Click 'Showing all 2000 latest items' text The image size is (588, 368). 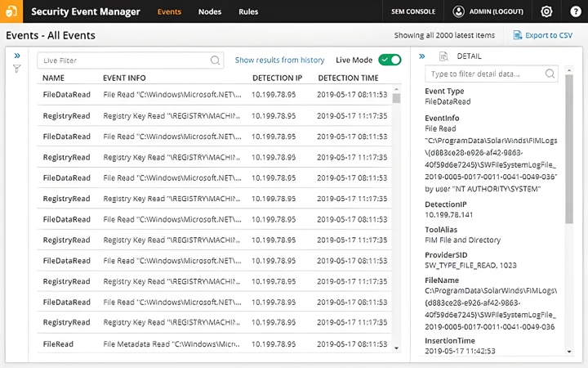pos(444,35)
